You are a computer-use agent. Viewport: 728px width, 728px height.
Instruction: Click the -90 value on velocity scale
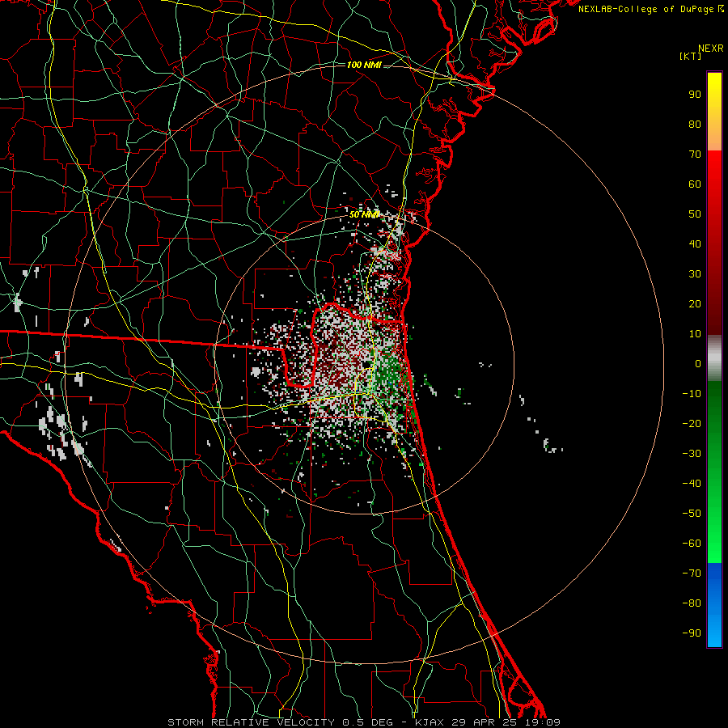coord(692,633)
